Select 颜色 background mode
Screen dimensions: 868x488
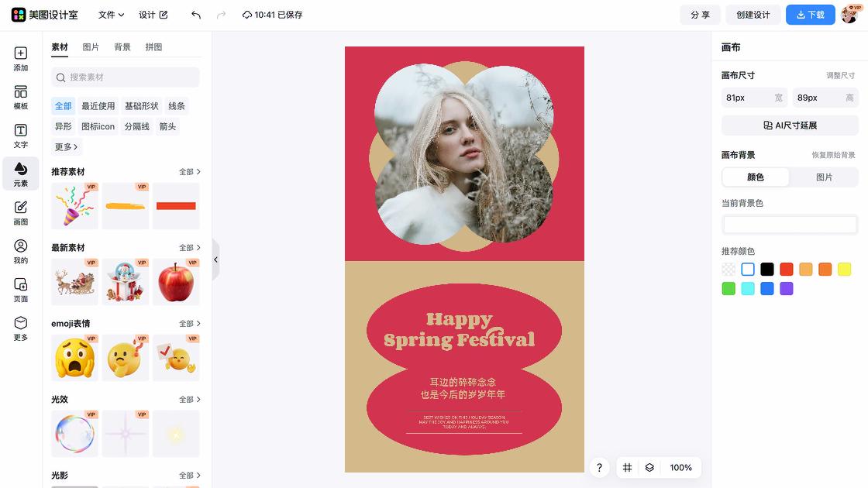point(756,177)
